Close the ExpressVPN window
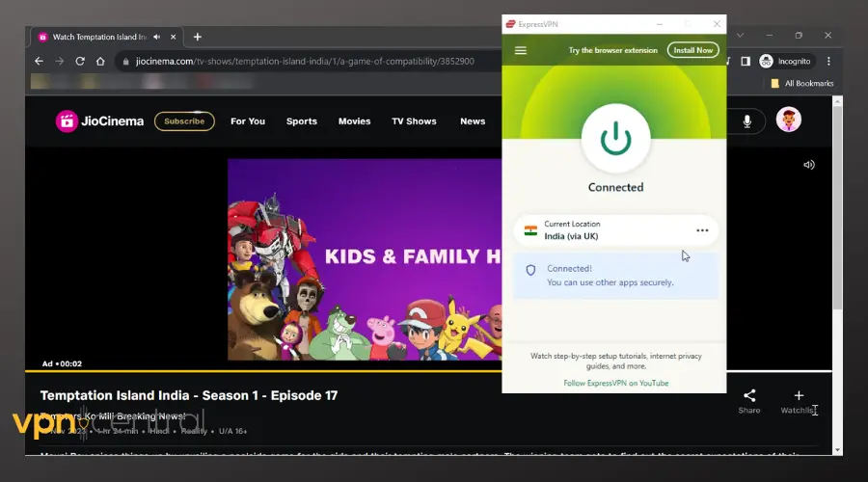868x482 pixels. pos(717,24)
